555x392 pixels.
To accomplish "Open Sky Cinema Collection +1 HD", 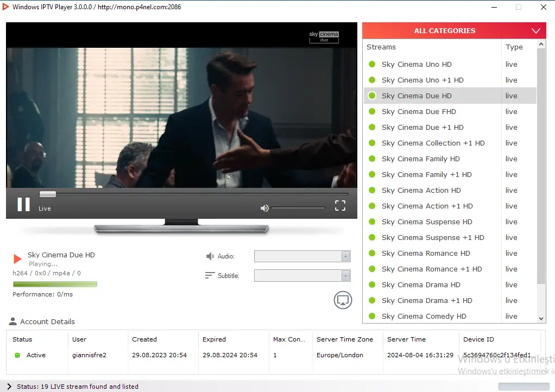I will 450,143.
